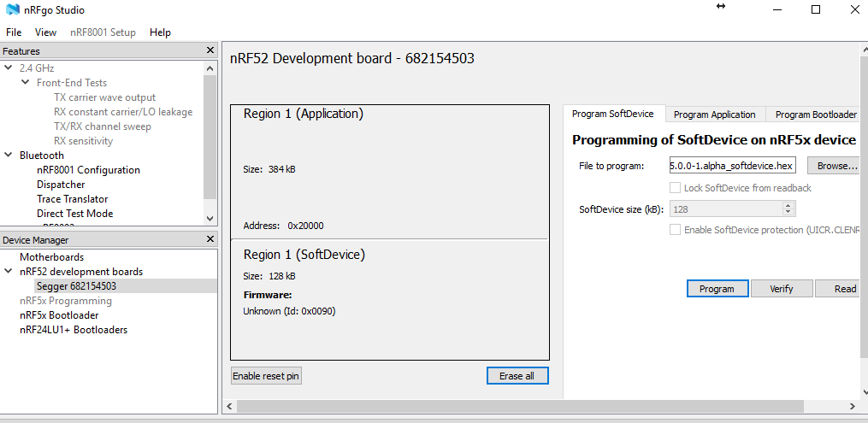The width and height of the screenshot is (868, 423).
Task: Select TX carrier wave output test
Action: [104, 97]
